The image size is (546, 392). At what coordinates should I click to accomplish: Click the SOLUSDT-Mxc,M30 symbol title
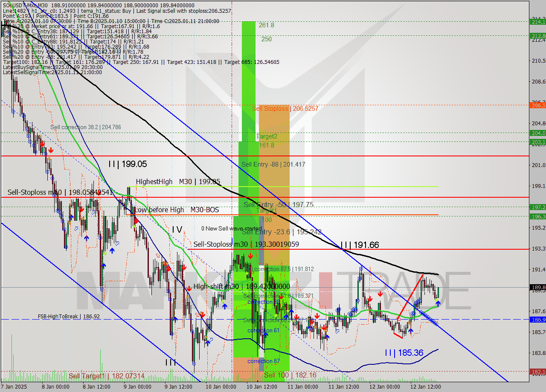pyautogui.click(x=25, y=6)
